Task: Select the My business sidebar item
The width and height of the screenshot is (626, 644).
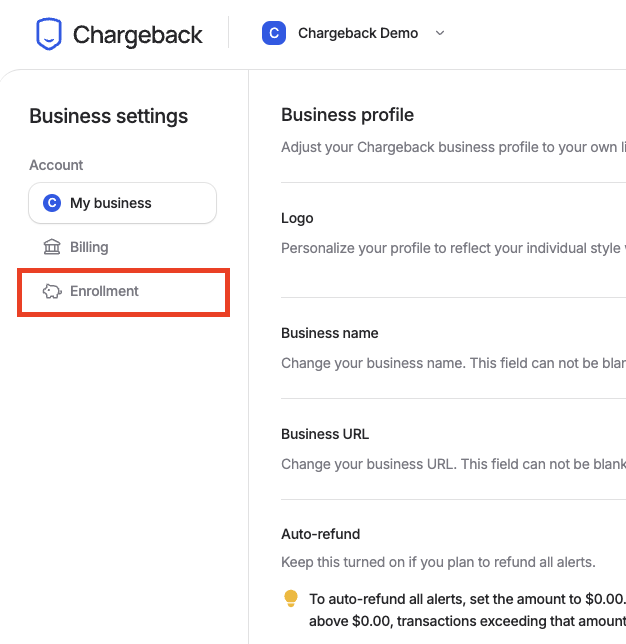Action: (x=122, y=203)
